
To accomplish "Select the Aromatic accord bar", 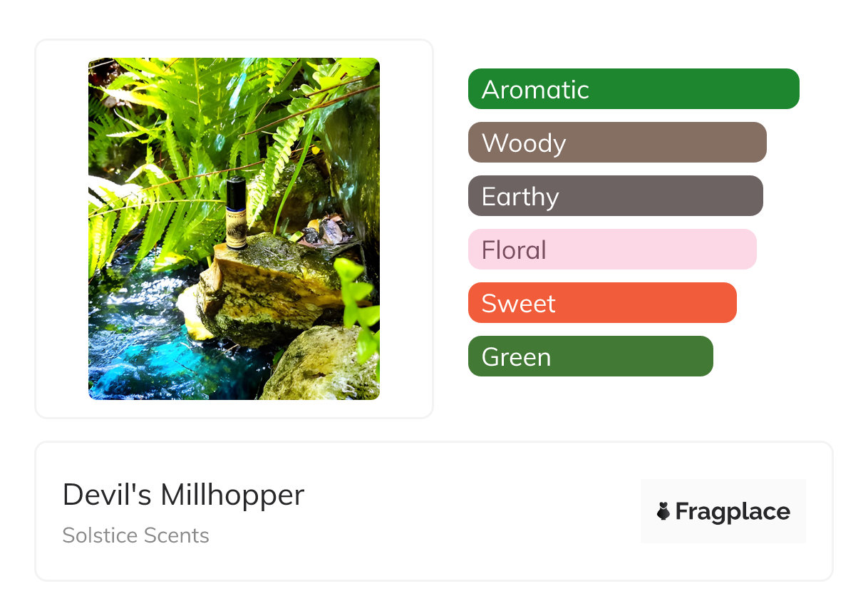I will pos(634,89).
